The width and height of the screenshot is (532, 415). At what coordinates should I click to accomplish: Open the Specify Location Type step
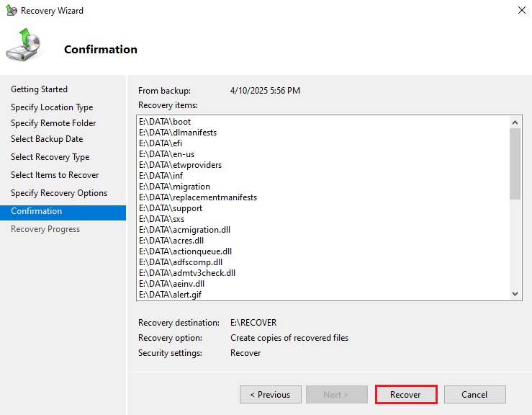52,107
